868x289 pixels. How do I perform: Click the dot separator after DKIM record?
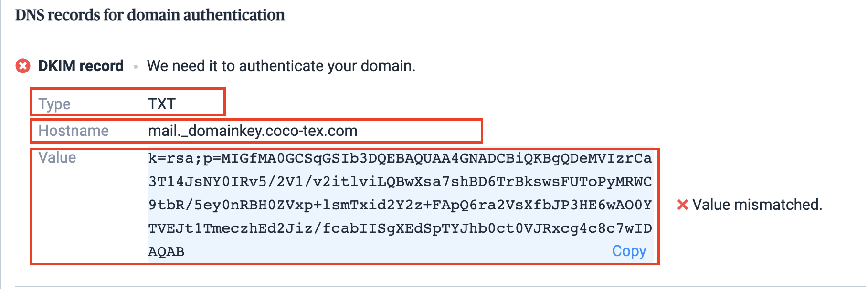click(136, 67)
